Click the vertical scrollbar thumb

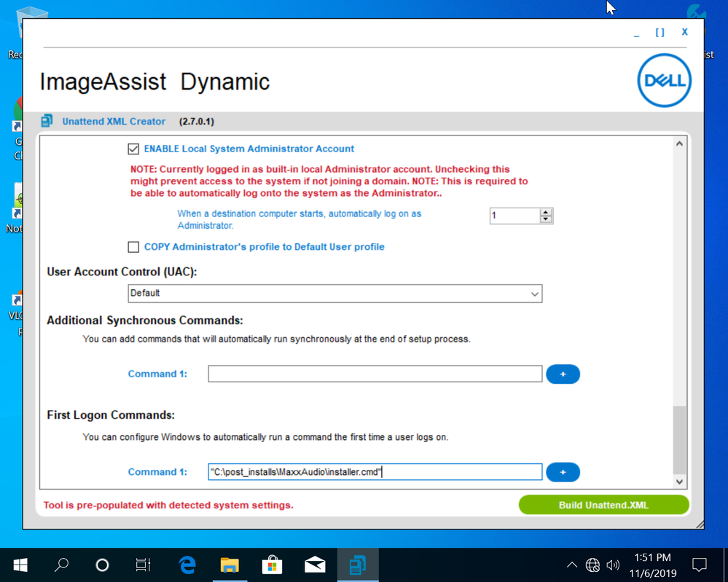pos(679,440)
